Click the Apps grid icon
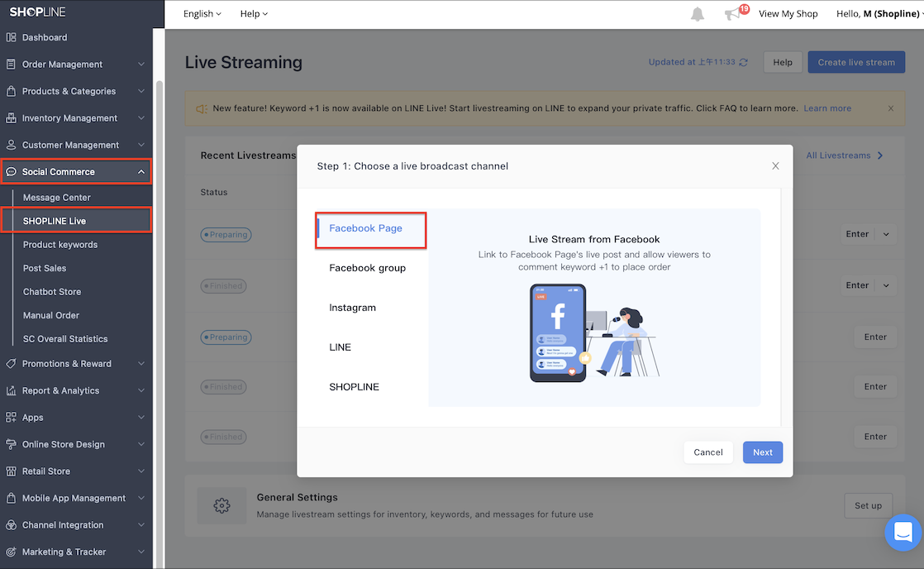The width and height of the screenshot is (924, 569). [x=11, y=417]
